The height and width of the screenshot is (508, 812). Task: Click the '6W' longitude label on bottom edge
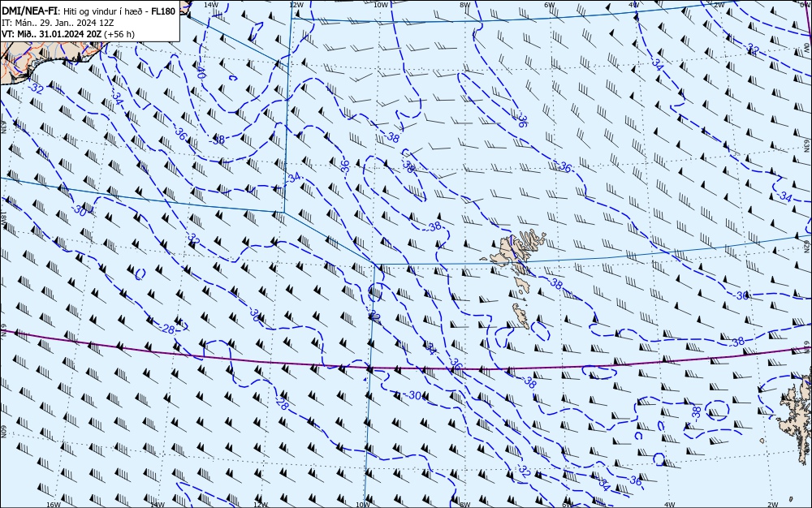click(567, 504)
